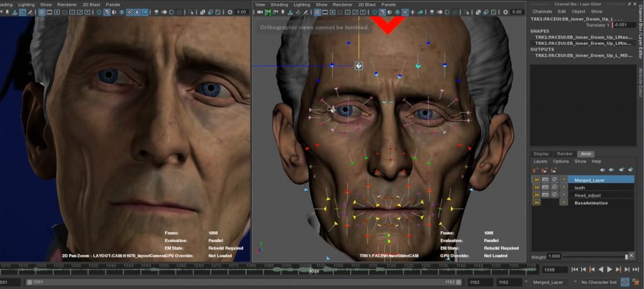The width and height of the screenshot is (644, 289).
Task: Click Exposure icon in right viewport toolbar
Action: click(x=506, y=12)
